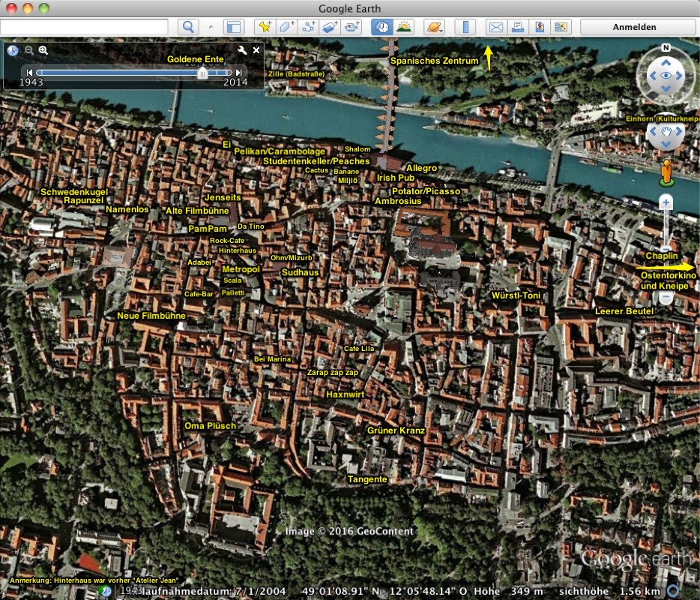
Task: Click the coordinates 49°01'08.91" N readout
Action: click(340, 591)
